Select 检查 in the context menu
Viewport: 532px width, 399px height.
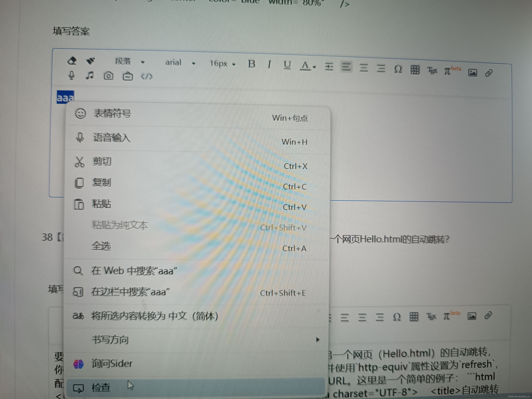click(x=101, y=387)
